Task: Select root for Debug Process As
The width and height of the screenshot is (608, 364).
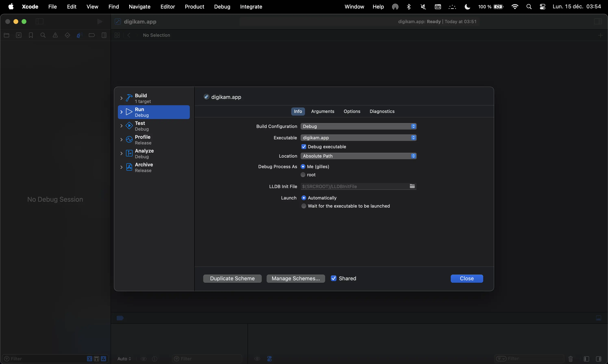Action: [303, 175]
